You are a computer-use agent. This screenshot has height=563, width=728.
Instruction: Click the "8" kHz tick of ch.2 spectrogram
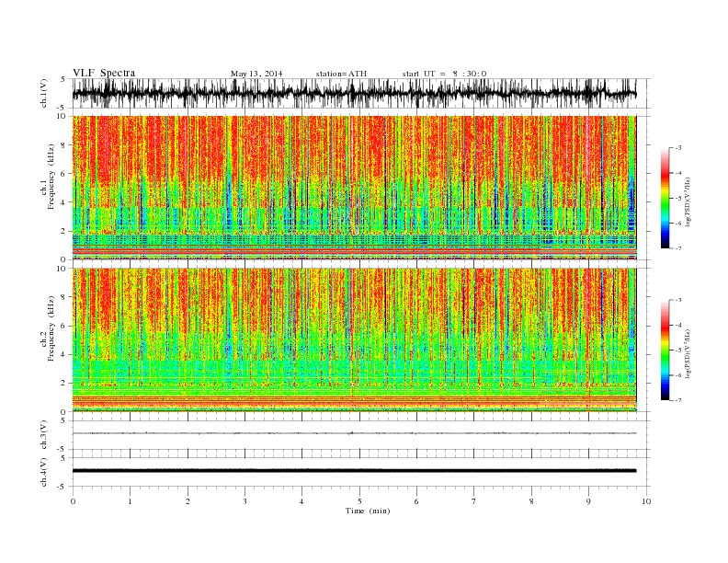coord(64,297)
